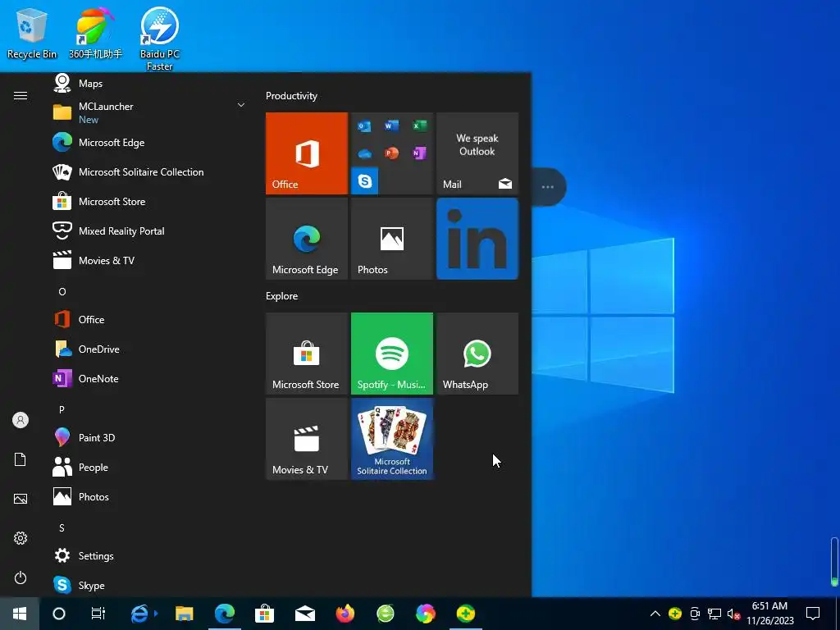Image resolution: width=840 pixels, height=630 pixels.
Task: Click the letter O section header
Action: click(62, 291)
